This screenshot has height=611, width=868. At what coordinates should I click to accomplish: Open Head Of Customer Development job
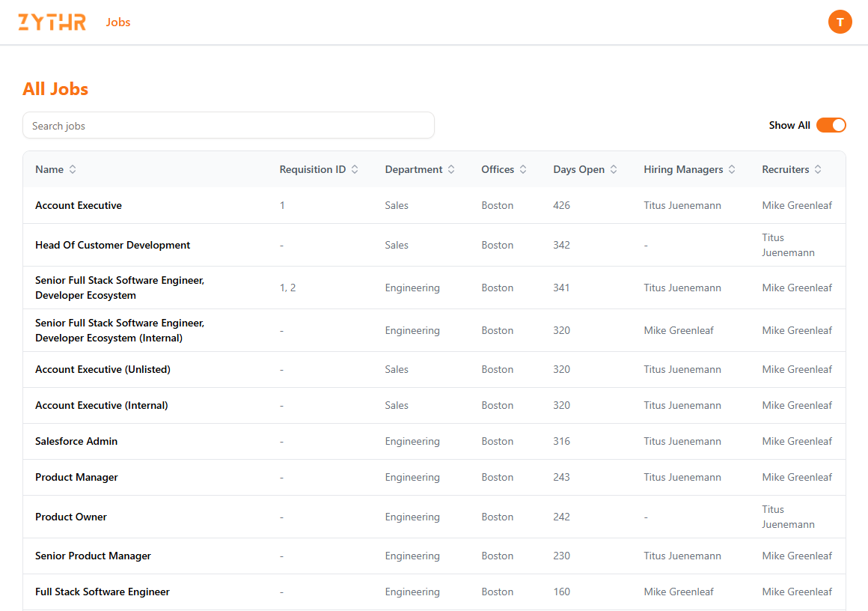click(x=113, y=246)
